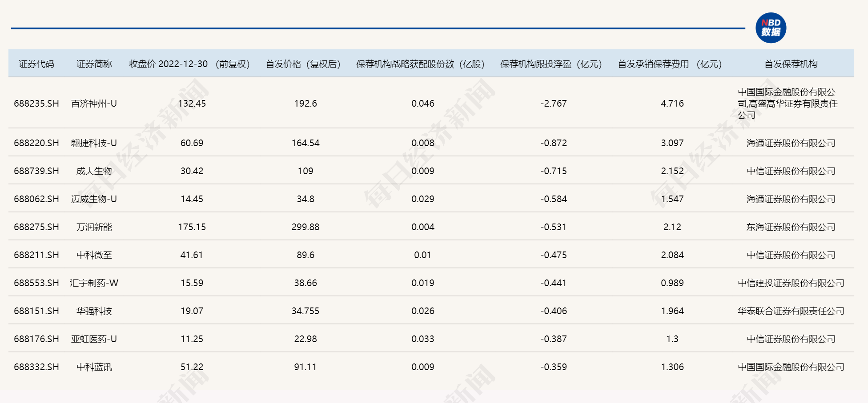This screenshot has height=403, width=868.
Task: Click the 保荐机构跟投浮盈 header
Action: click(551, 64)
